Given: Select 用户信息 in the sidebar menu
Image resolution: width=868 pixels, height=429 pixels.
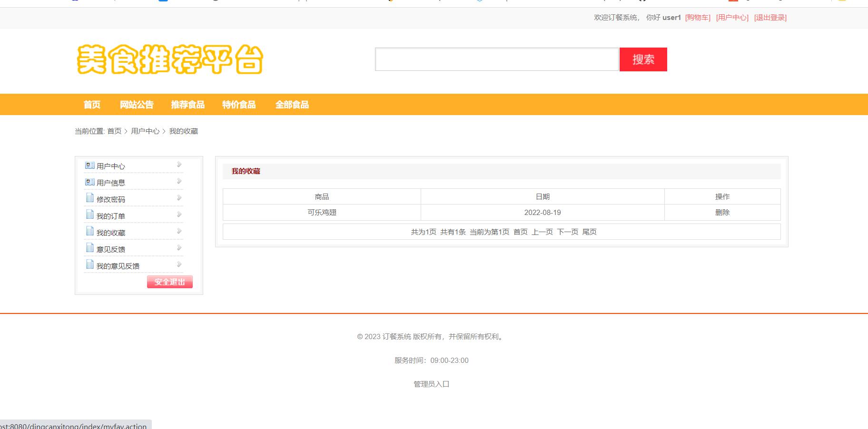Looking at the screenshot, I should coord(111,183).
